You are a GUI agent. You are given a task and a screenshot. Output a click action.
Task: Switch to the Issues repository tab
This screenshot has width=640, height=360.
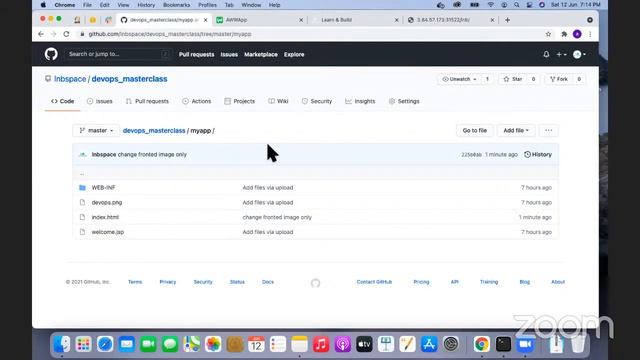(100, 101)
